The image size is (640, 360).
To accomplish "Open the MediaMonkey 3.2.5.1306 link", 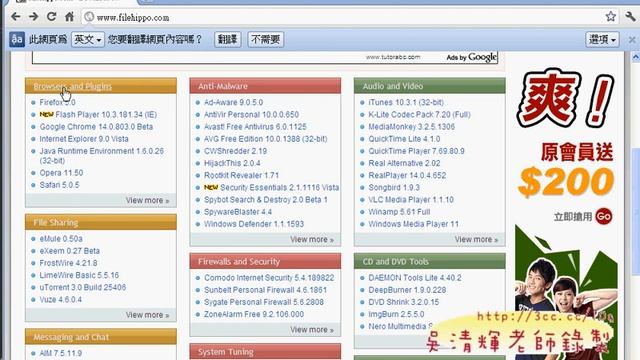I will pyautogui.click(x=411, y=127).
